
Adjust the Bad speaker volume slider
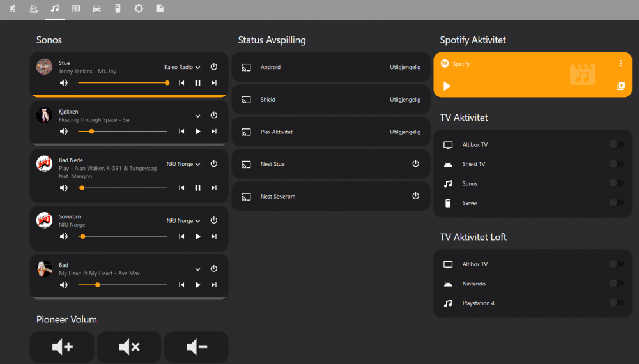[x=122, y=285]
